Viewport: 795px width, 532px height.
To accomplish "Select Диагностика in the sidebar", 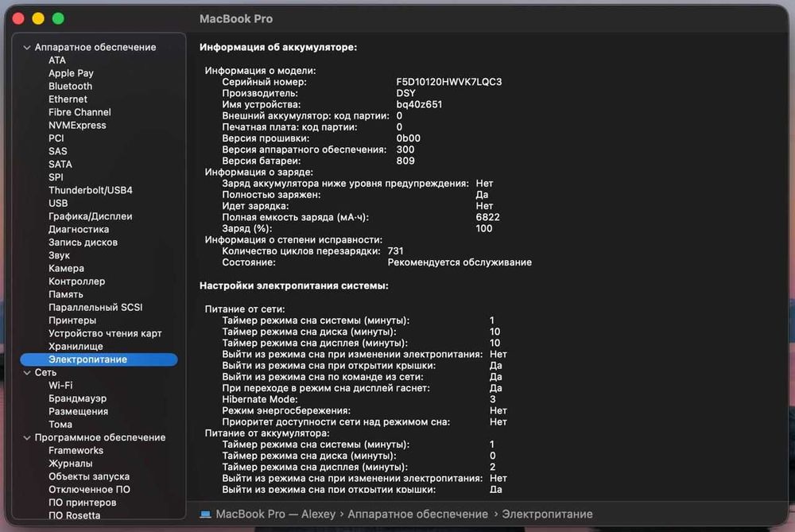I will 79,229.
